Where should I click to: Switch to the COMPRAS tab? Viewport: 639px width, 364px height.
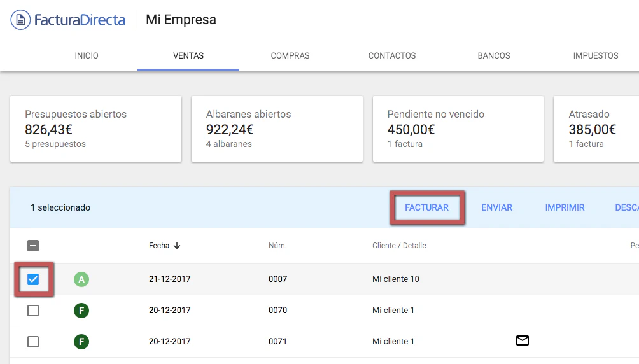tap(290, 56)
